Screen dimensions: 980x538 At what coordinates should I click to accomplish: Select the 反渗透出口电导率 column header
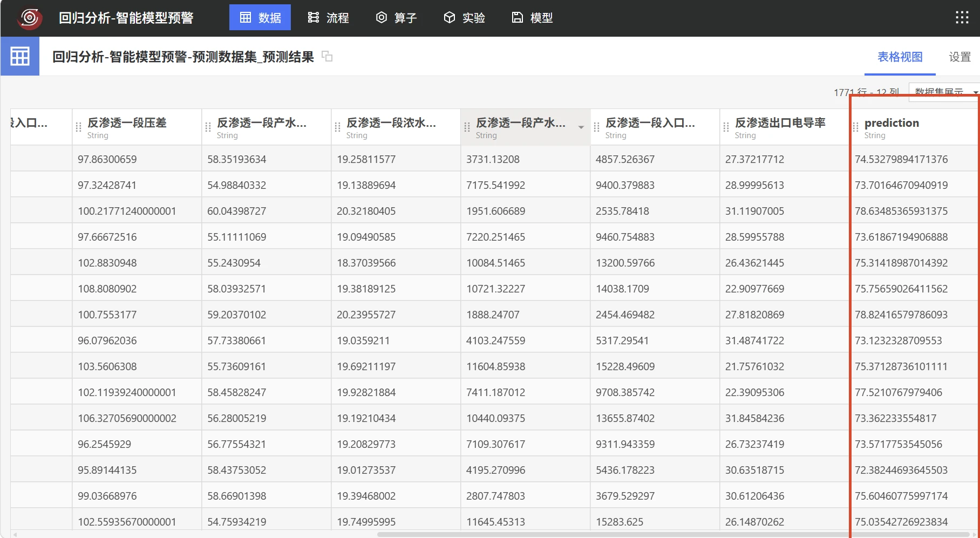pos(785,127)
